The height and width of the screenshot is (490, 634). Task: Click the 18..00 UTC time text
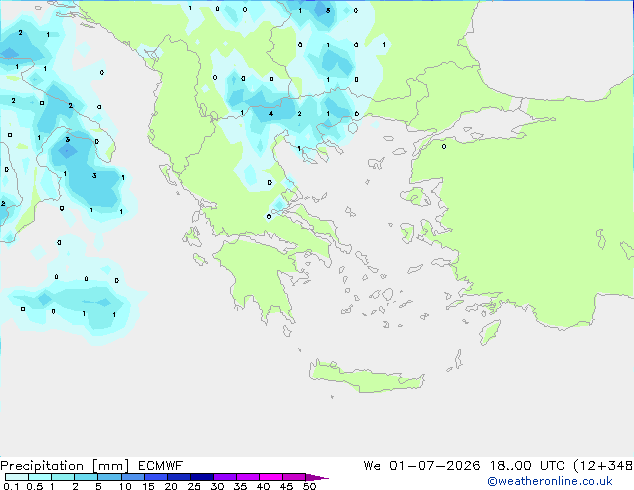click(x=527, y=466)
